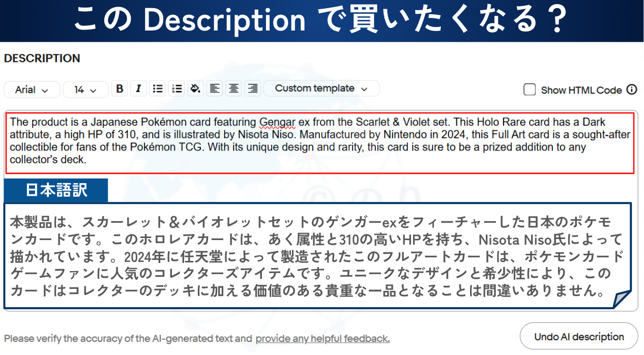644x355 pixels.
Task: Click the misspelled word Gengar in description
Action: (x=277, y=122)
